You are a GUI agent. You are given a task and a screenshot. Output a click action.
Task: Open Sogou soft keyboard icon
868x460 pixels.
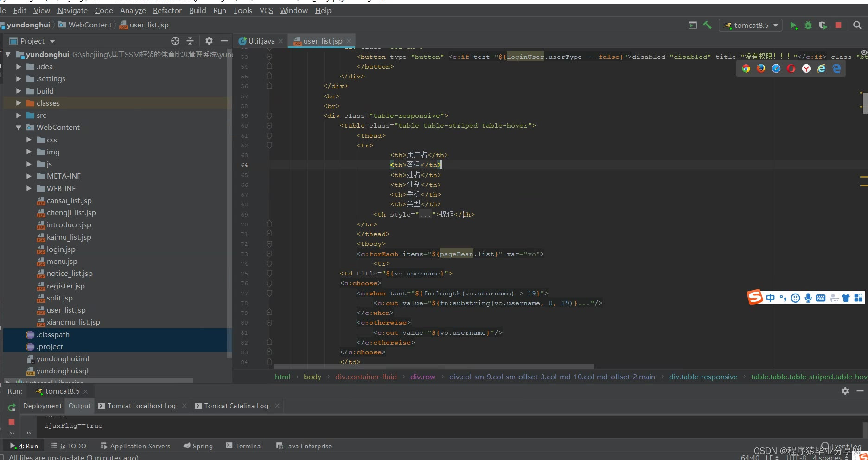(x=821, y=298)
